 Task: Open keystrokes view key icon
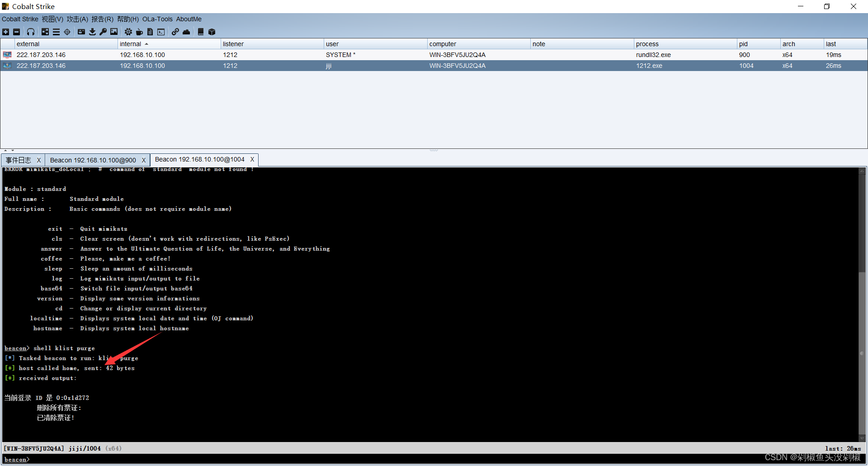(x=103, y=32)
